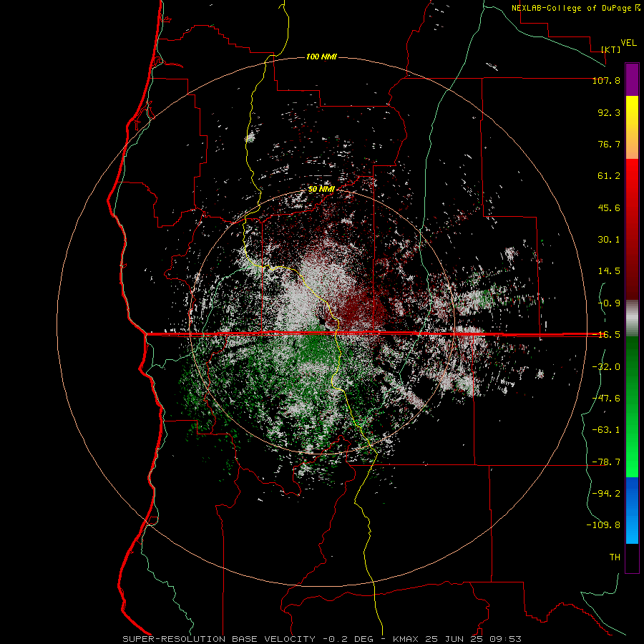Screen dimensions: 644x644
Task: Select the -109.8 legend value
Action: click(x=603, y=525)
